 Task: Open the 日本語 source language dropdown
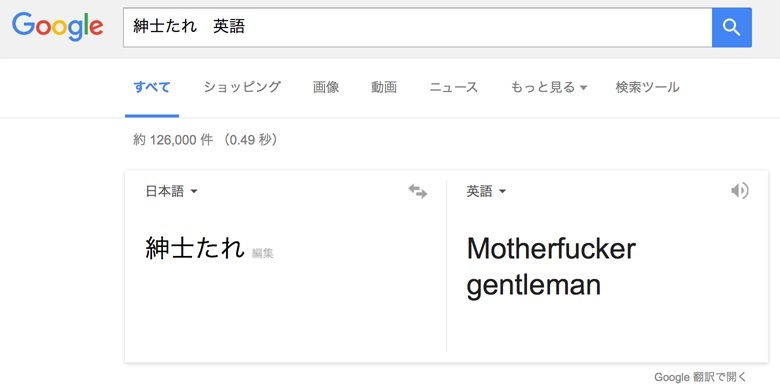coord(172,191)
